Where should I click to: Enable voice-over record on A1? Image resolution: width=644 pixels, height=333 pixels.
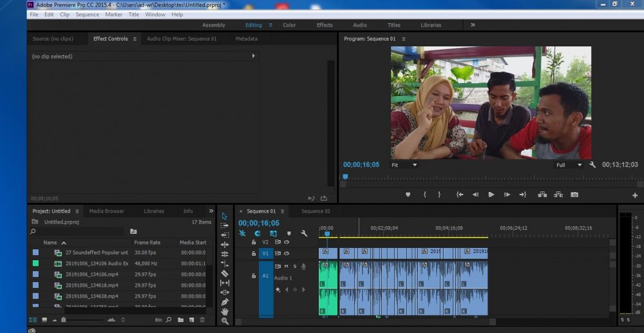pos(303,266)
